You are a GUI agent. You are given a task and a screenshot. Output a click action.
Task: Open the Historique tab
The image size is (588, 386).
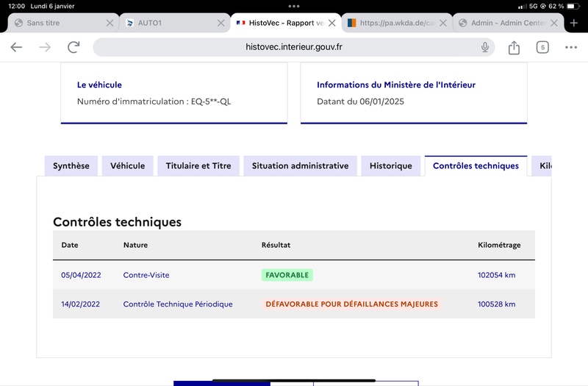point(391,166)
